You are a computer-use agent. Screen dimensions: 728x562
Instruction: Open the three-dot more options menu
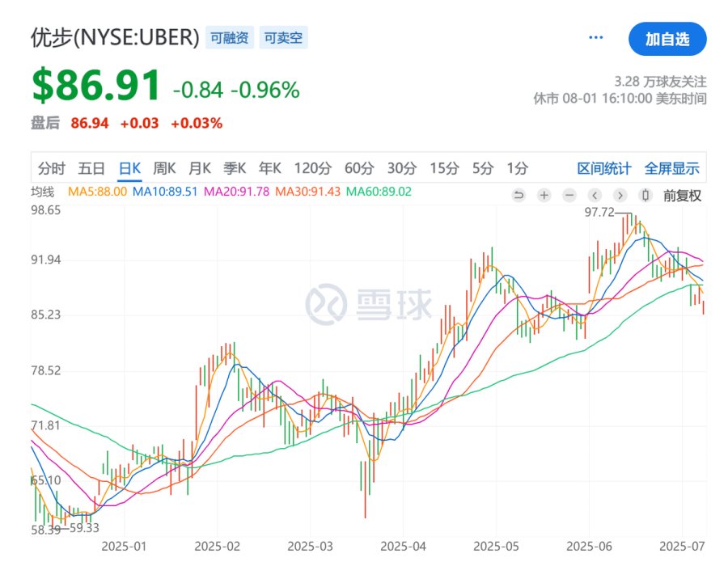595,37
